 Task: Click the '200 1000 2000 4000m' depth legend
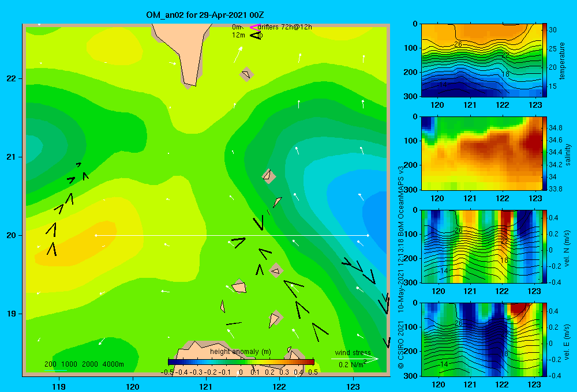(84, 364)
